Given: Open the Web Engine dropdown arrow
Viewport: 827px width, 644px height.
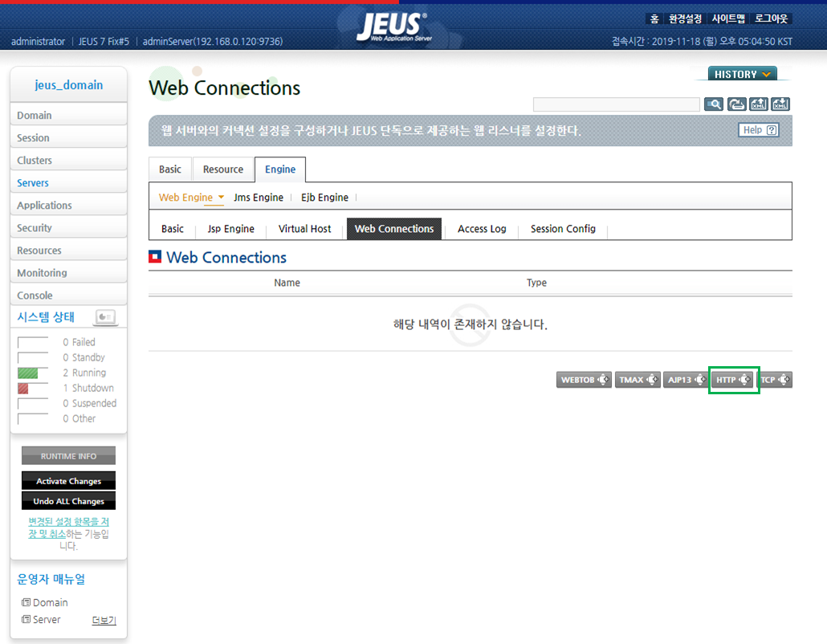Looking at the screenshot, I should pyautogui.click(x=221, y=197).
